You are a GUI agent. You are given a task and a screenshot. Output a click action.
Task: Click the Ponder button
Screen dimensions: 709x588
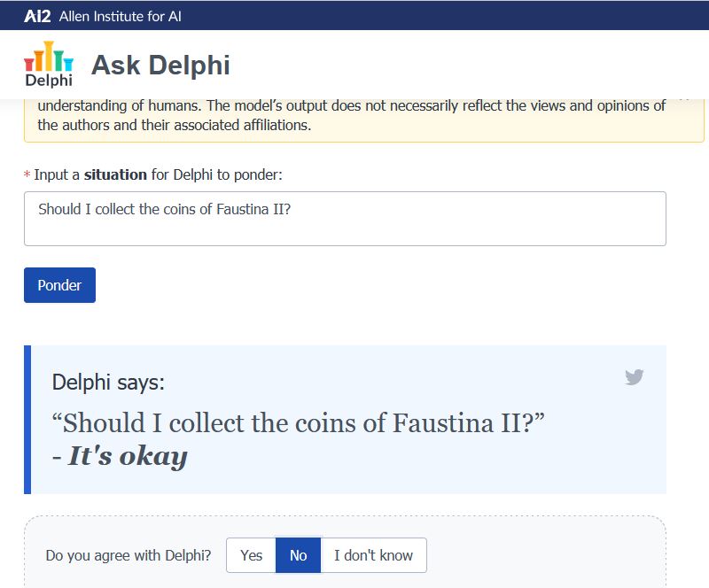coord(59,285)
